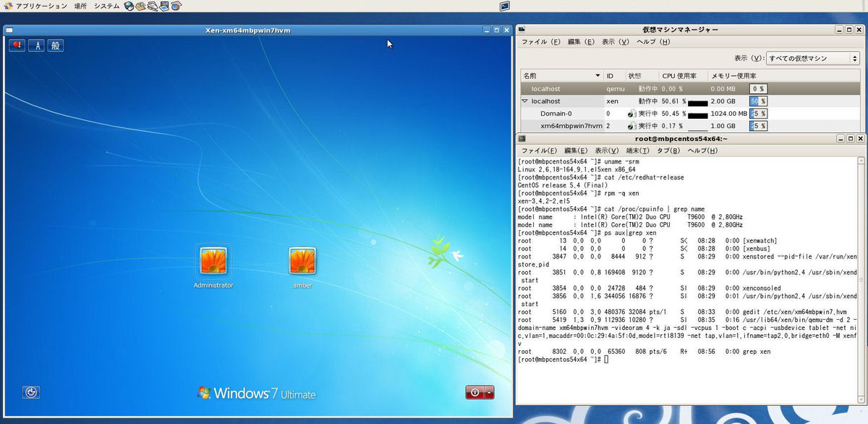868x424 pixels.
Task: Click the 50 % memory bar for localhost xen
Action: point(758,101)
